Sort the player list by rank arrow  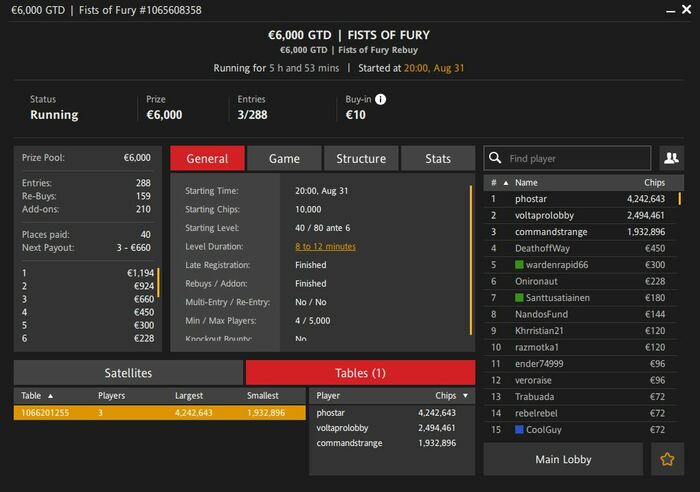(x=506, y=183)
